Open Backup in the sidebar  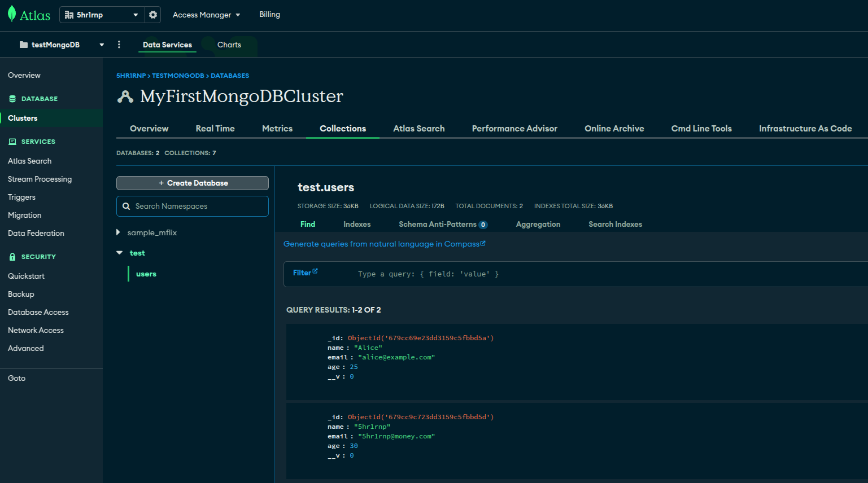[21, 294]
